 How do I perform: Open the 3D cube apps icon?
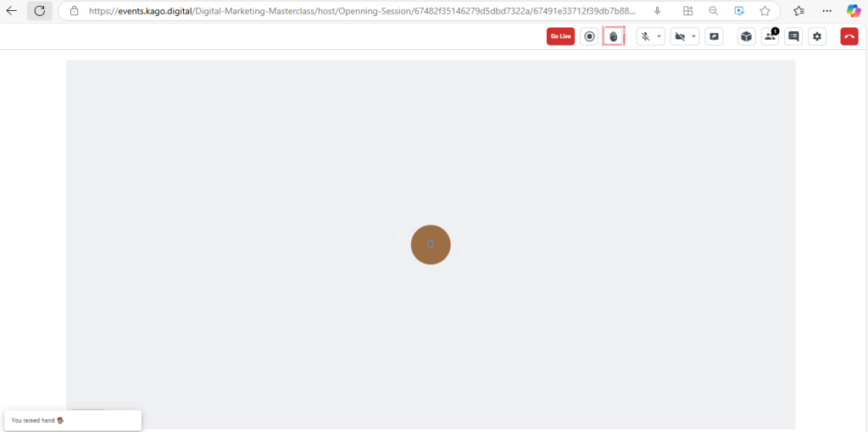coord(746,36)
